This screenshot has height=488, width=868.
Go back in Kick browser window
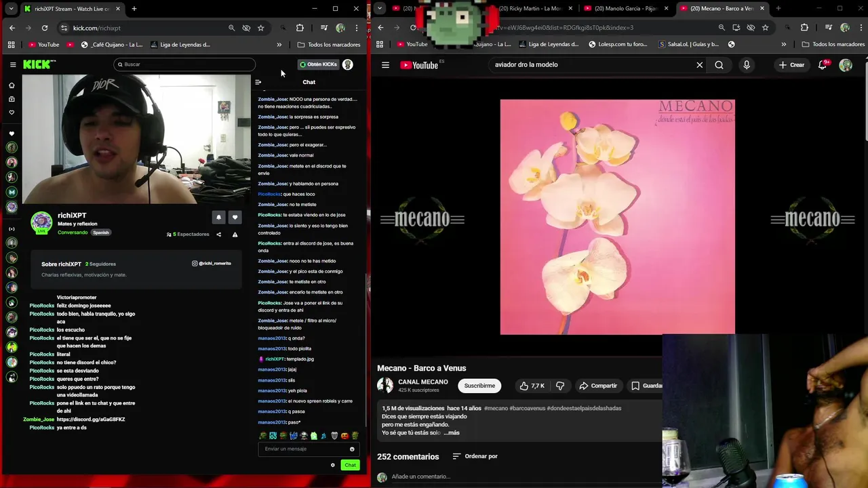tap(12, 28)
